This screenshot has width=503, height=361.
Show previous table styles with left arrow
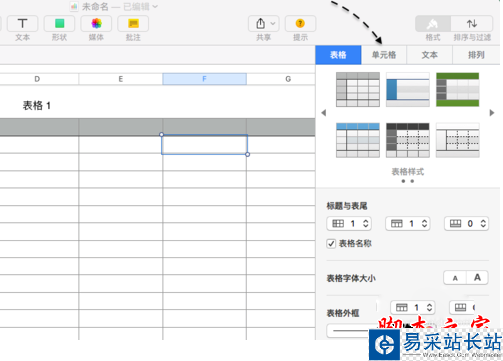(x=323, y=113)
